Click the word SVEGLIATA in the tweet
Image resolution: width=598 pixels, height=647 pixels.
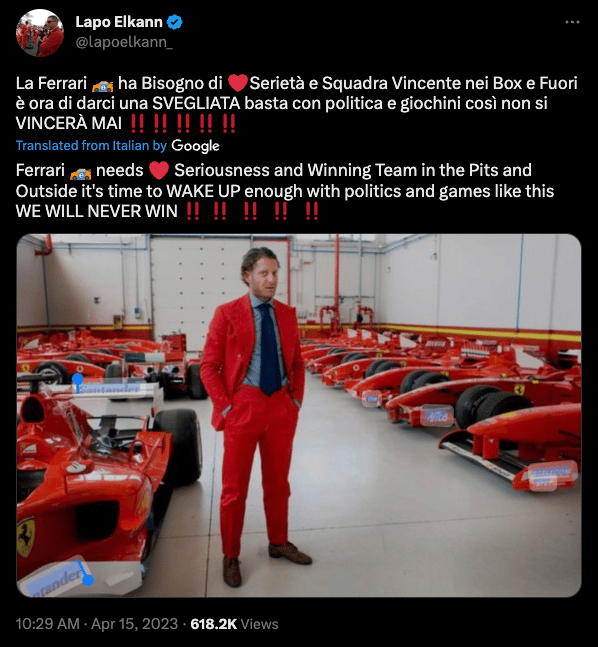196,104
